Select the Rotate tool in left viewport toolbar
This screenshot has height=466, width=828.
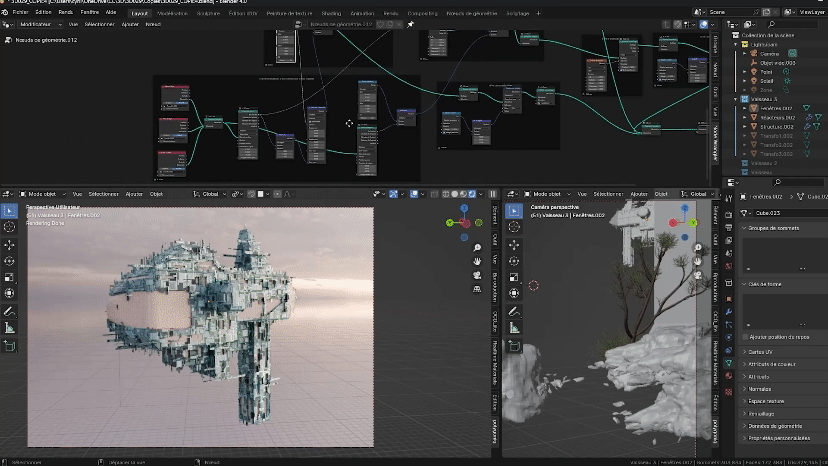click(x=10, y=261)
